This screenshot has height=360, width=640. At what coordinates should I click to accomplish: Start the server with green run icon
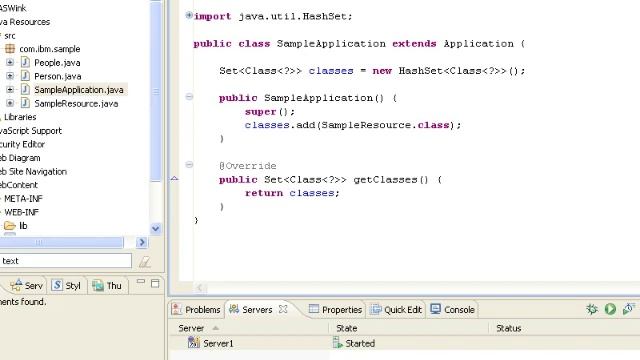(610, 309)
